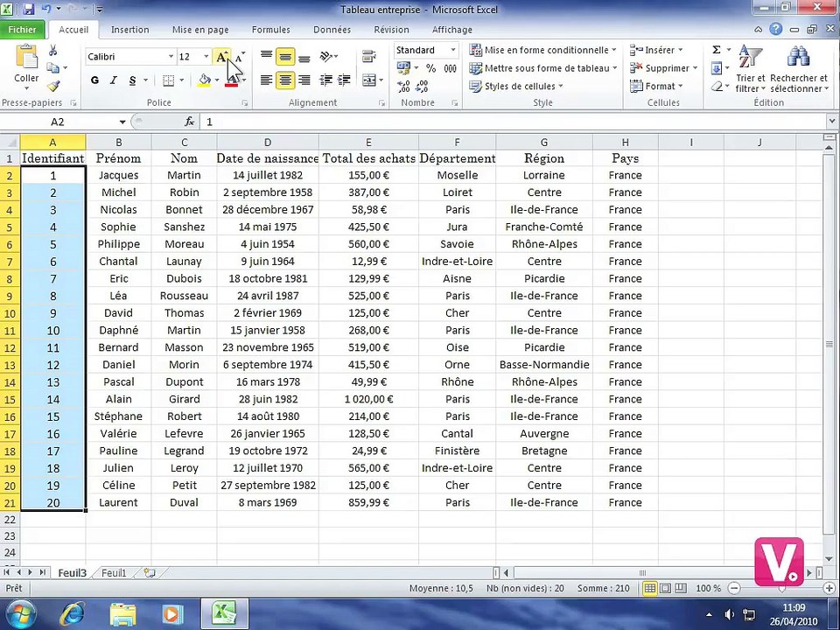Open Internet Explorer from the taskbar
Image resolution: width=840 pixels, height=630 pixels.
[x=72, y=614]
